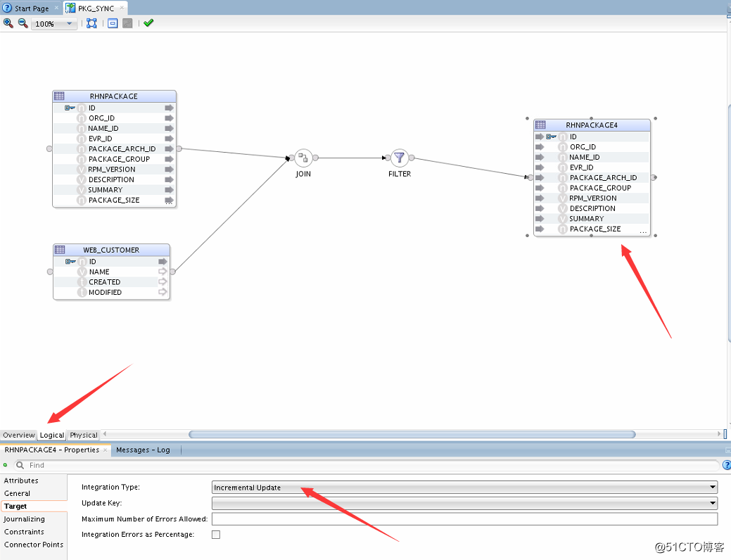Click the ellipsis at bottom of RHNPACKAGE4

[x=643, y=231]
